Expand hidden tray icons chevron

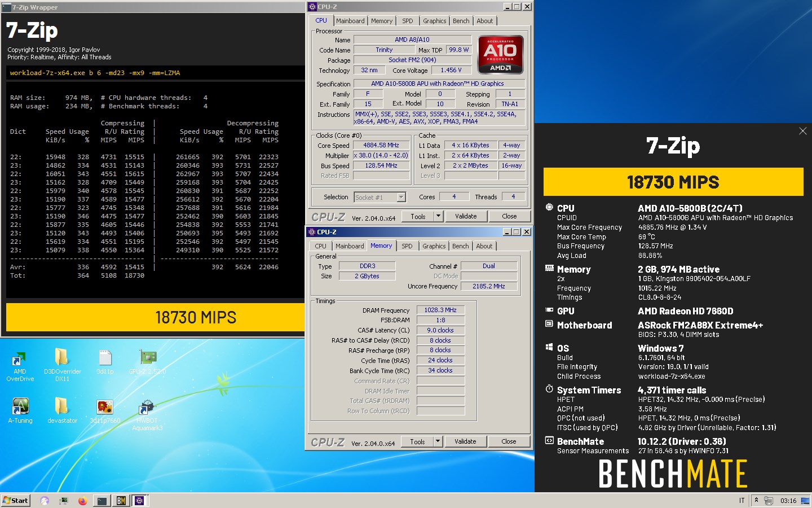(x=756, y=500)
